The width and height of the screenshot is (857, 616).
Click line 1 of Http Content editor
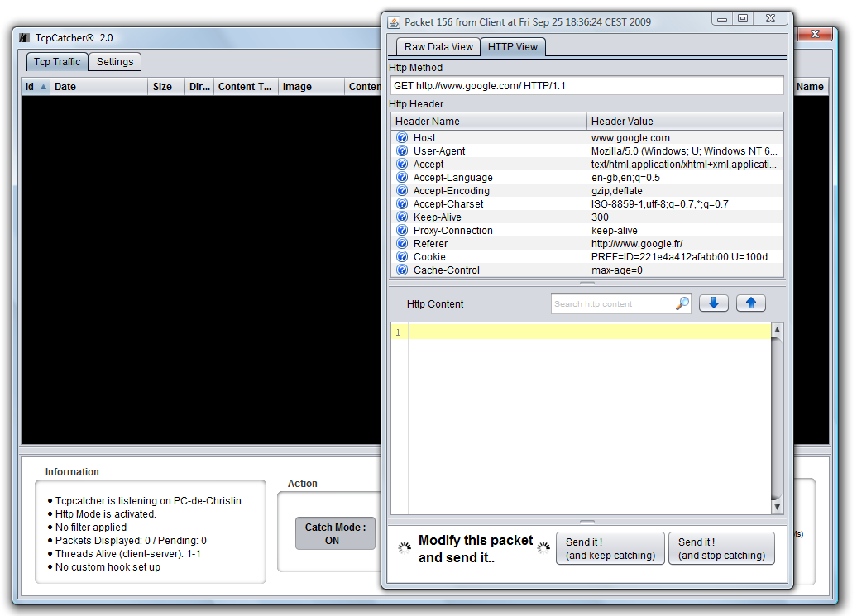[x=589, y=332]
